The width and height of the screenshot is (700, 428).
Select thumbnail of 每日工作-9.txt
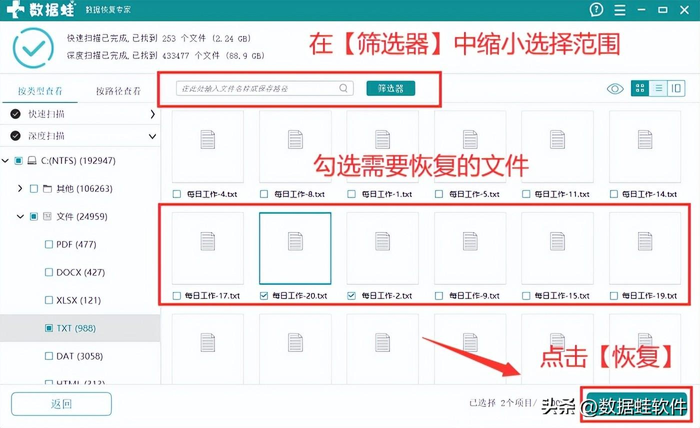coord(470,248)
